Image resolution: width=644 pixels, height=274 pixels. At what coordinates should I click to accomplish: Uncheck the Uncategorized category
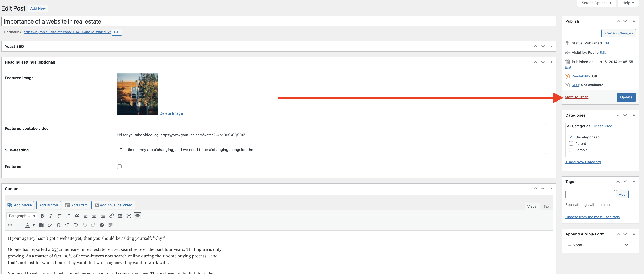(571, 137)
